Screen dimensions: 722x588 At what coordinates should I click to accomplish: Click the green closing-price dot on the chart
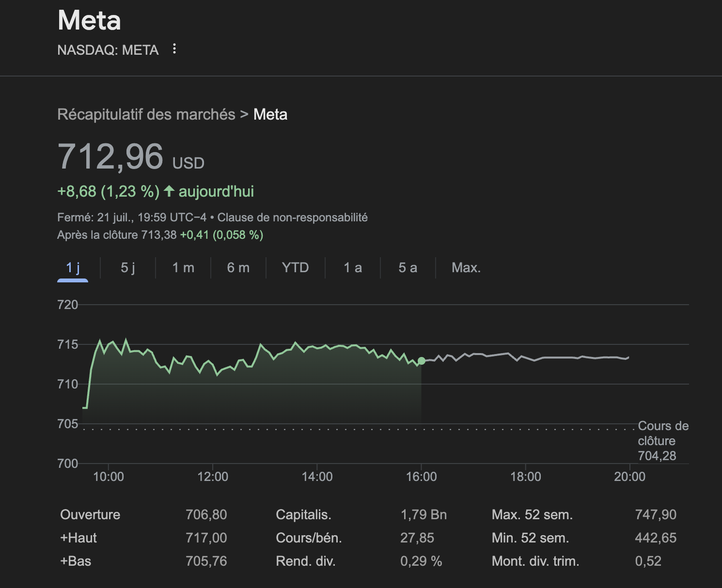(422, 361)
